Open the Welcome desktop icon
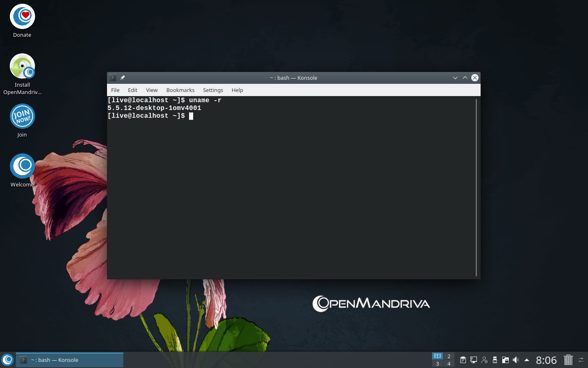This screenshot has width=588, height=368. pyautogui.click(x=22, y=171)
